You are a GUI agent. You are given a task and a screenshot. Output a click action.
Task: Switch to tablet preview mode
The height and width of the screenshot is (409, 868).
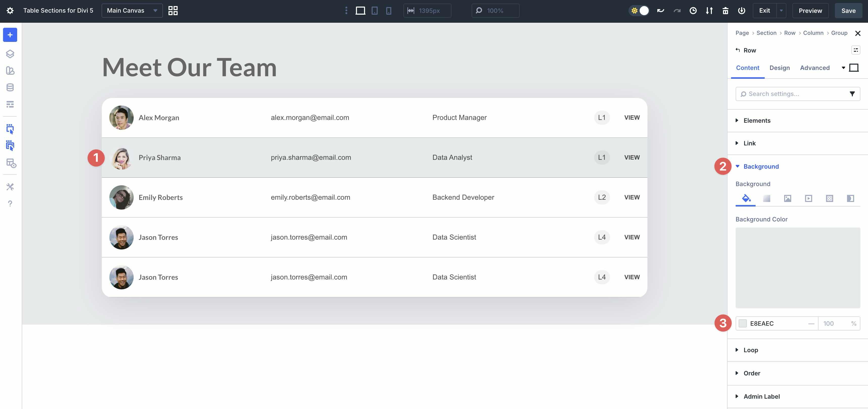[374, 10]
